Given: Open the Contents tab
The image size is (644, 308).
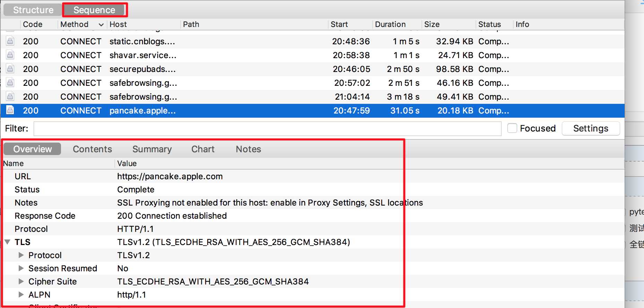Looking at the screenshot, I should (x=93, y=149).
